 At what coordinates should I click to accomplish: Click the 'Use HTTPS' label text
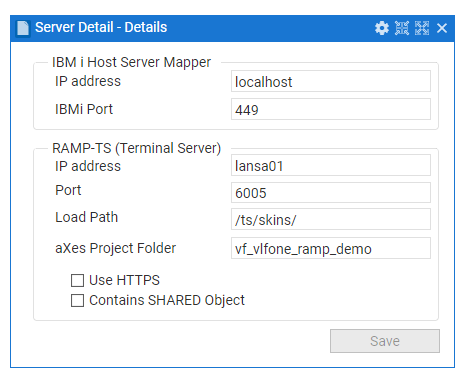(x=124, y=280)
